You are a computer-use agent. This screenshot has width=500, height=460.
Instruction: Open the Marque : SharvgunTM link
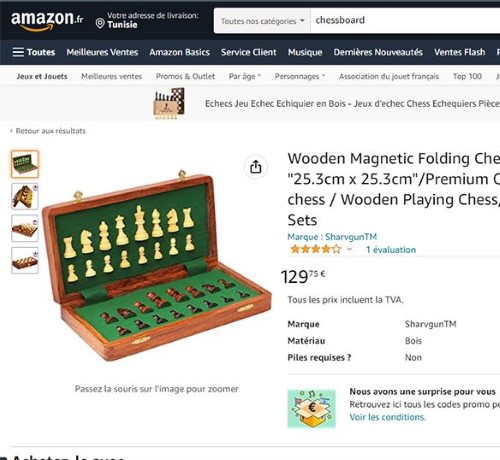click(x=332, y=237)
